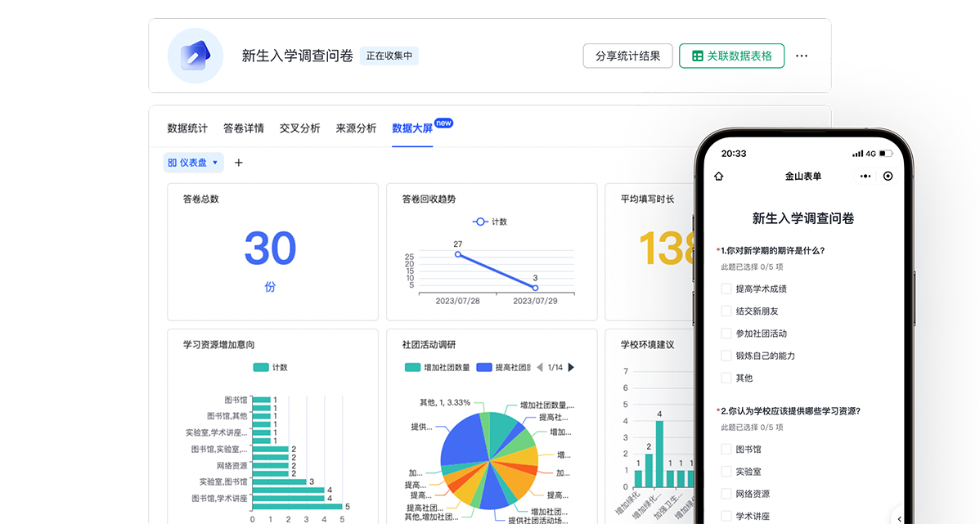Expand the side arrow at phone bottom right
The width and height of the screenshot is (980, 524).
(x=899, y=517)
